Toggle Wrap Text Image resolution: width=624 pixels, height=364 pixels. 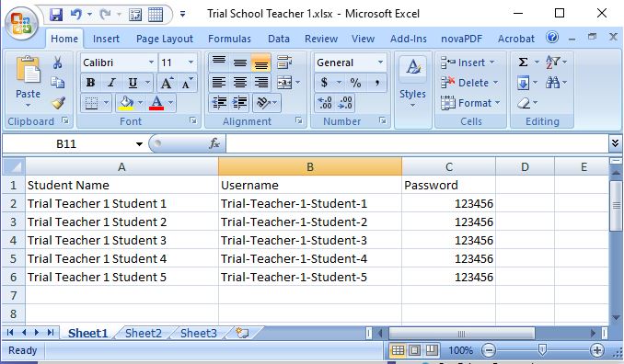[x=284, y=63]
